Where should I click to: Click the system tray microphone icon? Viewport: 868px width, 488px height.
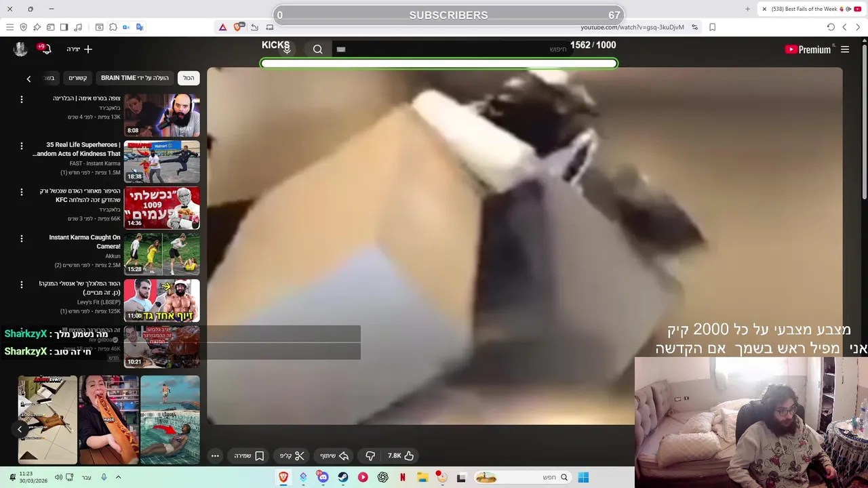104,477
